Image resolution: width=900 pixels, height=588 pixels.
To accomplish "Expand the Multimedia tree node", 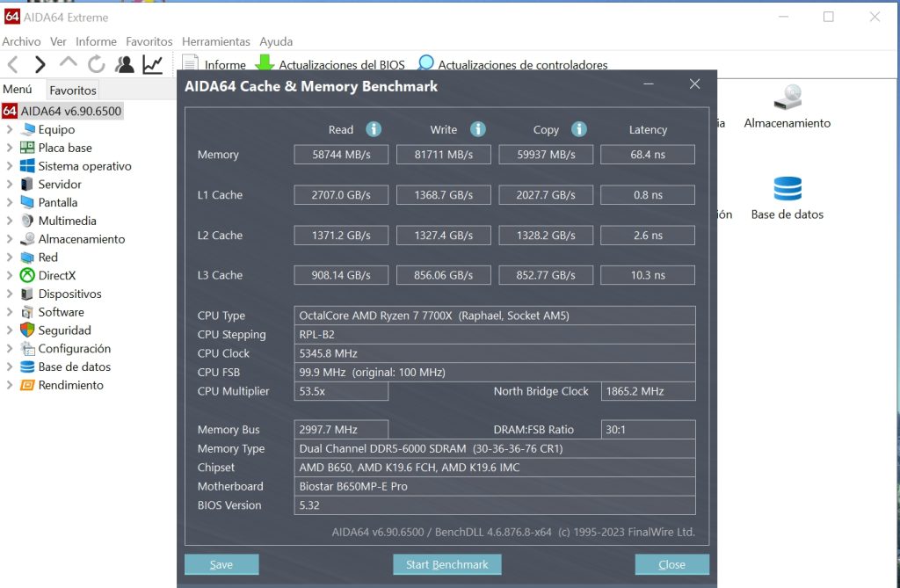I will pos(9,221).
